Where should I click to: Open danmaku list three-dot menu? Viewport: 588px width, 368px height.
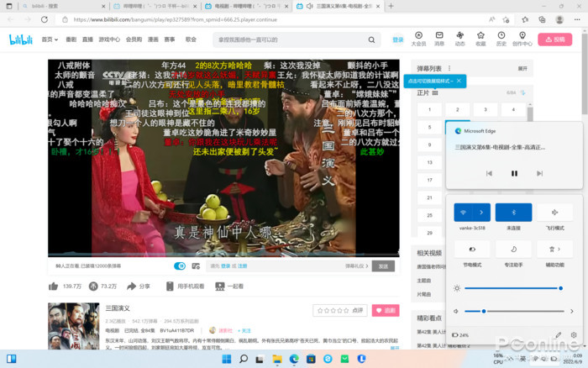tap(449, 68)
